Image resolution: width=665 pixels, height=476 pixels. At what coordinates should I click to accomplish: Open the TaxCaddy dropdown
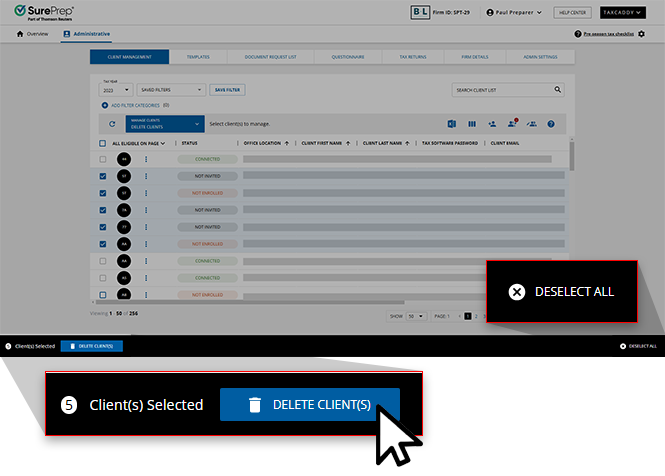(x=623, y=13)
